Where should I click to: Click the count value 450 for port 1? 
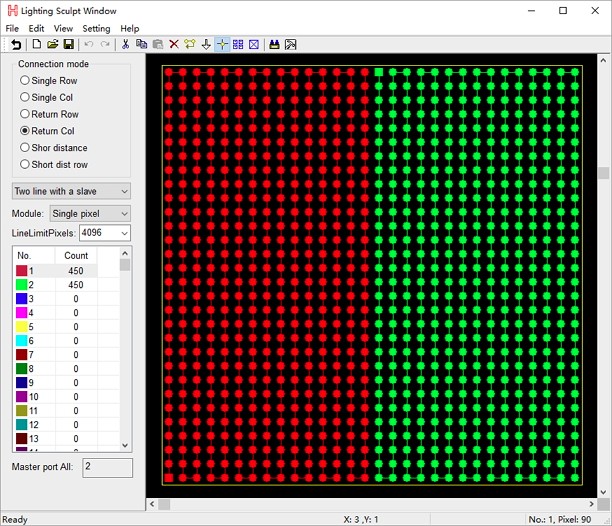(x=76, y=271)
